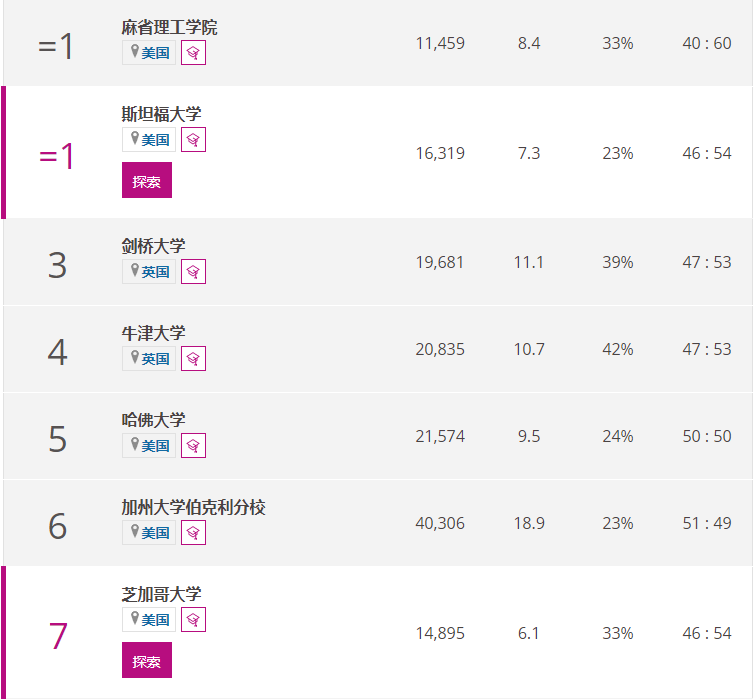The height and width of the screenshot is (699, 755).
Task: Click 探索 button under 斯坦福大学
Action: click(147, 180)
